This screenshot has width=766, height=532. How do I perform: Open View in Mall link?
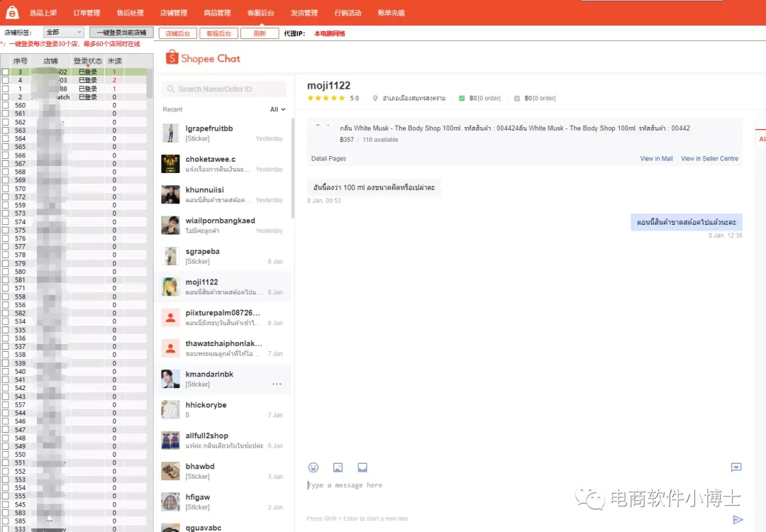(x=656, y=159)
